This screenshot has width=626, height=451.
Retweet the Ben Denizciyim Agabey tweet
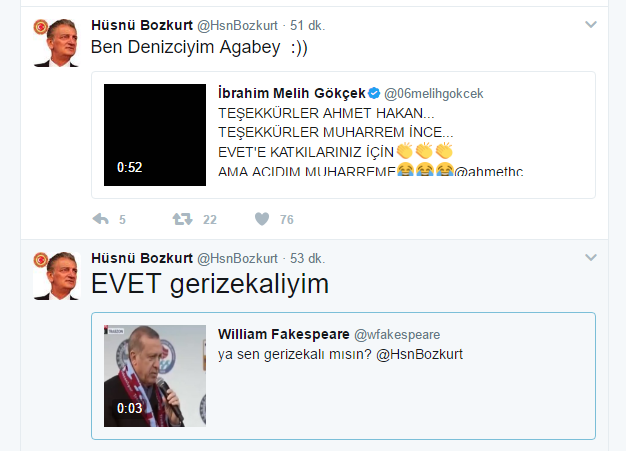[183, 219]
